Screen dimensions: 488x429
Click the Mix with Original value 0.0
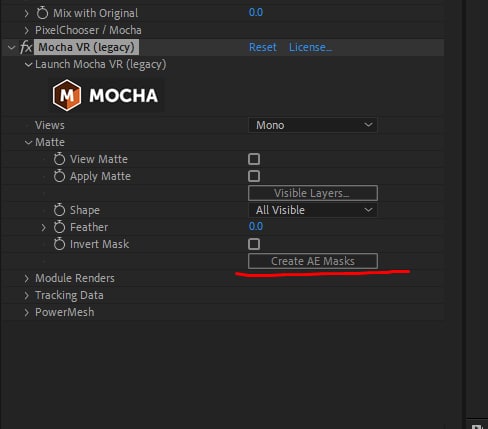256,12
